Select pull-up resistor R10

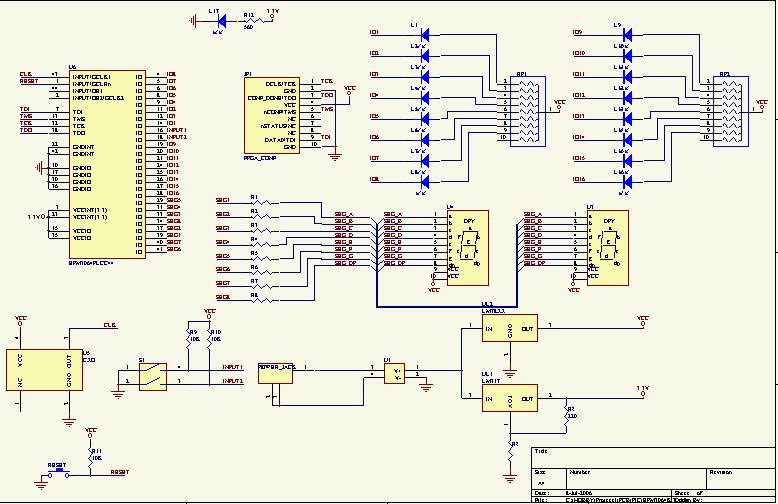pos(209,339)
